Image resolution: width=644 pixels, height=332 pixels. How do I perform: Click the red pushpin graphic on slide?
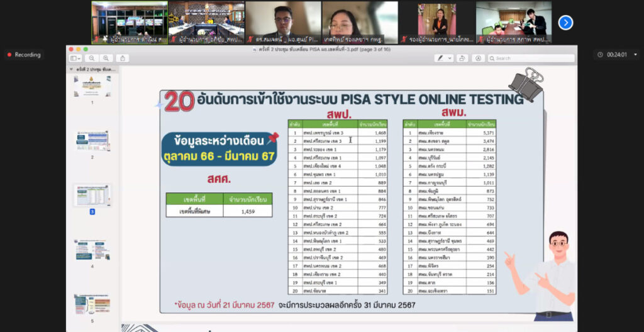[272, 138]
